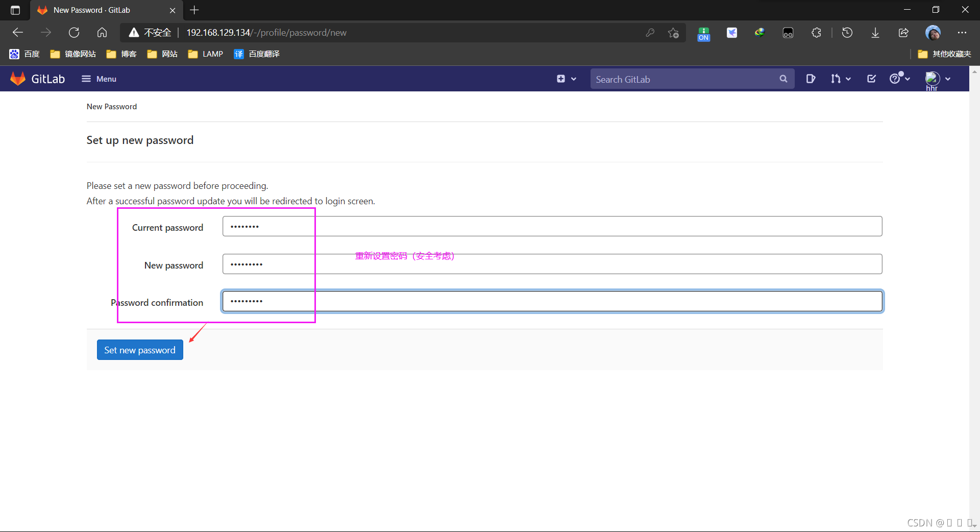Open the browser profile avatar

(933, 33)
